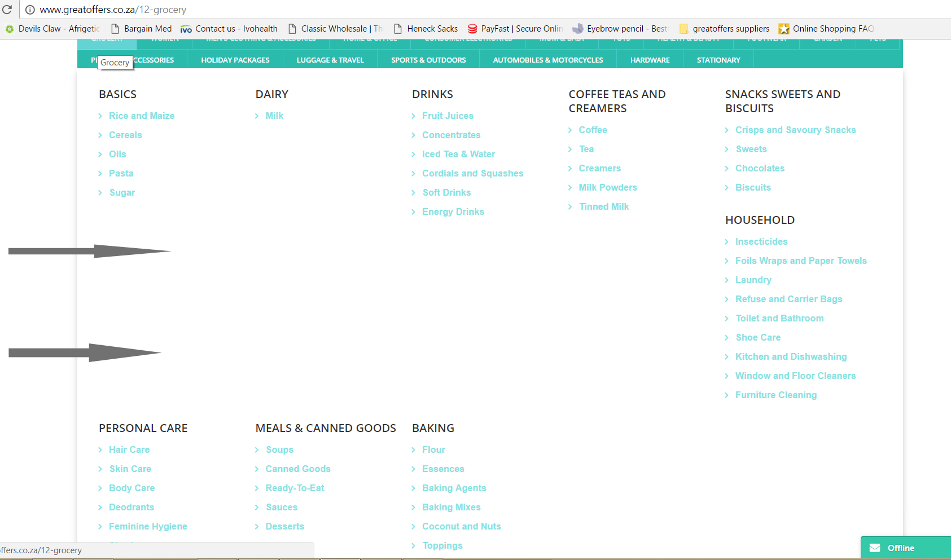Open the Bargain Med bookmark page icon

[x=115, y=29]
